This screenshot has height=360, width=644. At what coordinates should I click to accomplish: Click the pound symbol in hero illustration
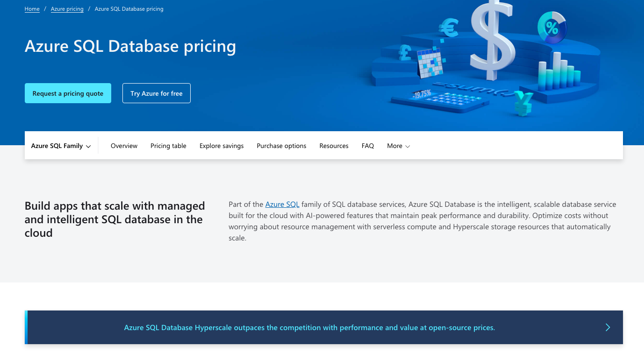coord(405,53)
